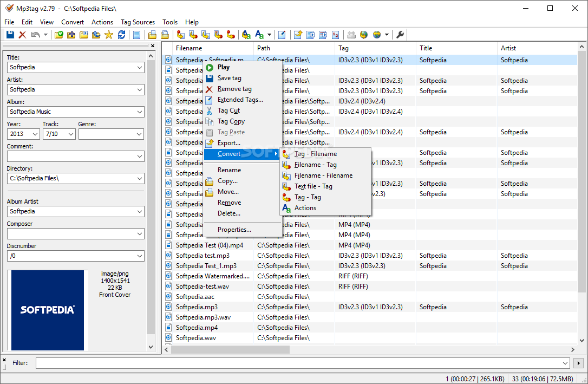Viewport: 588px width, 384px height.
Task: Click the Export toolbar icon
Action: point(298,35)
